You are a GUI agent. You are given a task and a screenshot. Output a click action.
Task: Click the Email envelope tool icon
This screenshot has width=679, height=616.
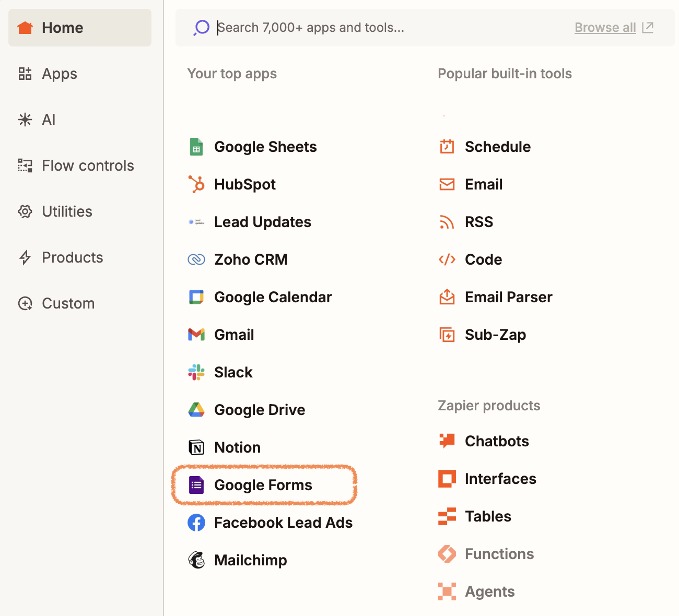[x=447, y=184]
